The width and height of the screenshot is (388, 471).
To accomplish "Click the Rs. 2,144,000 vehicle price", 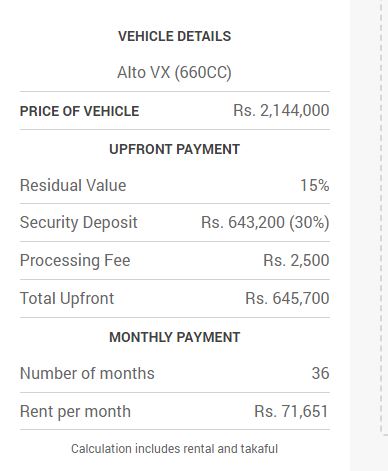I will point(281,110).
